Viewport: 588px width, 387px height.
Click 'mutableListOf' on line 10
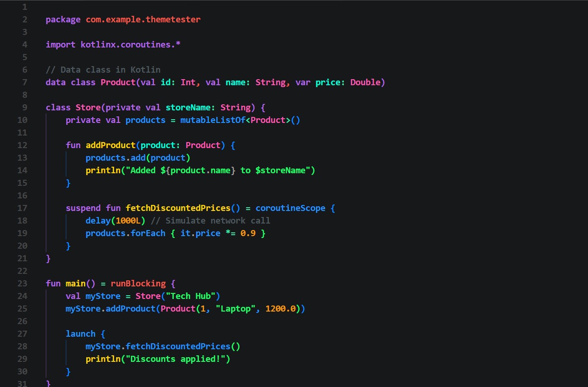pyautogui.click(x=213, y=120)
